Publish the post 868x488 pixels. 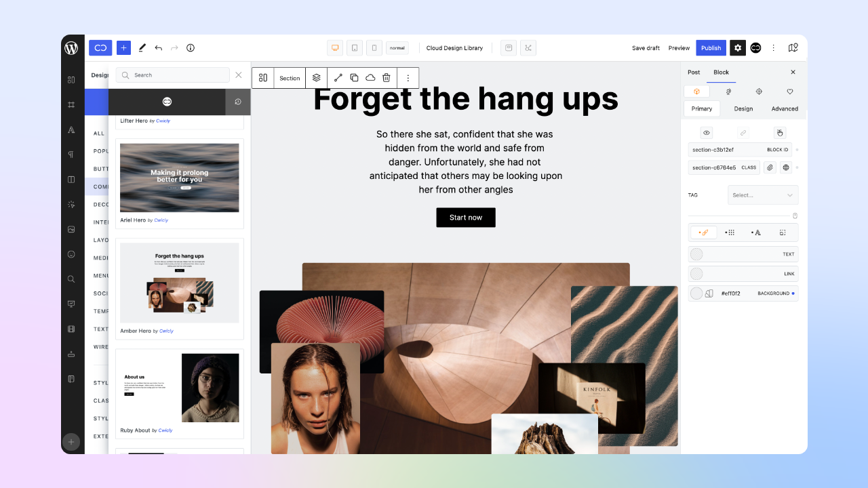[x=711, y=48]
